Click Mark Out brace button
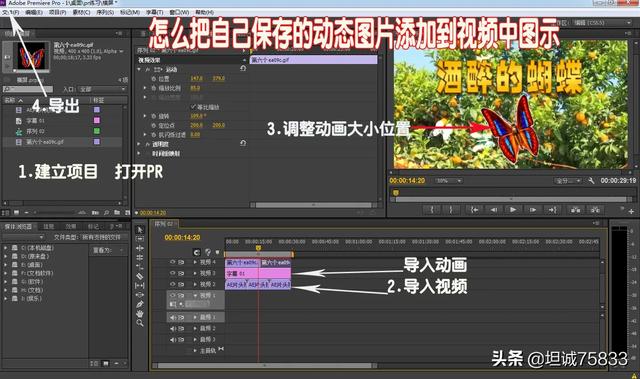Image resolution: width=640 pixels, height=379 pixels. pyautogui.click(x=451, y=210)
